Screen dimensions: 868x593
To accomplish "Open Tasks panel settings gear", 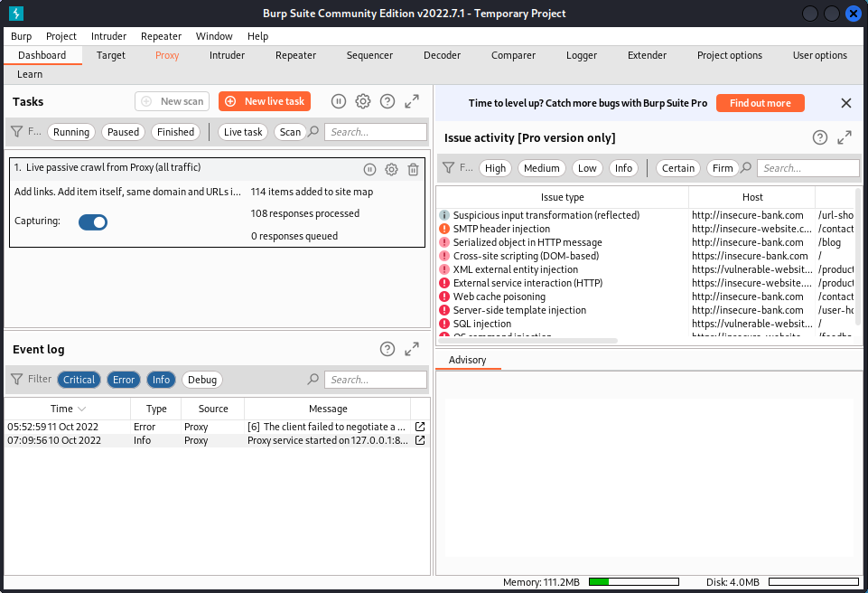I will 362,101.
